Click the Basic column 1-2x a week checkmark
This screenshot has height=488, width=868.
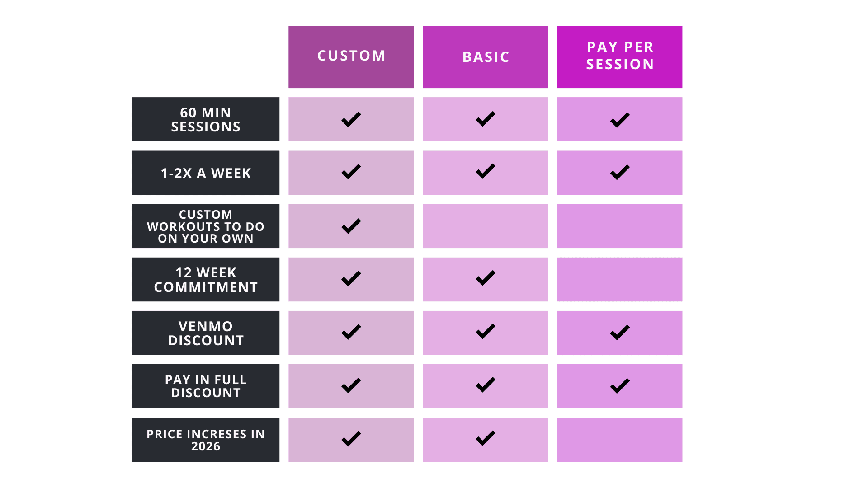click(486, 172)
